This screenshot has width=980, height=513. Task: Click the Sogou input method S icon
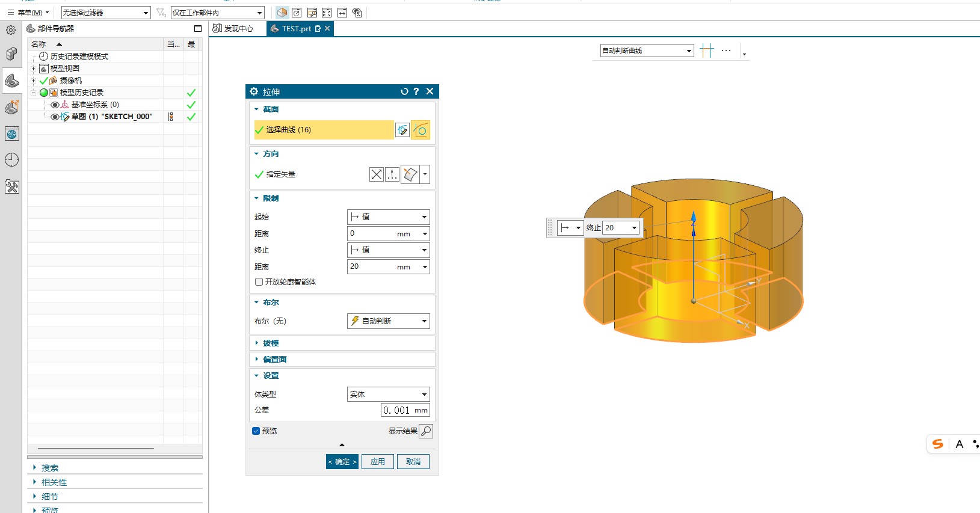coord(937,444)
